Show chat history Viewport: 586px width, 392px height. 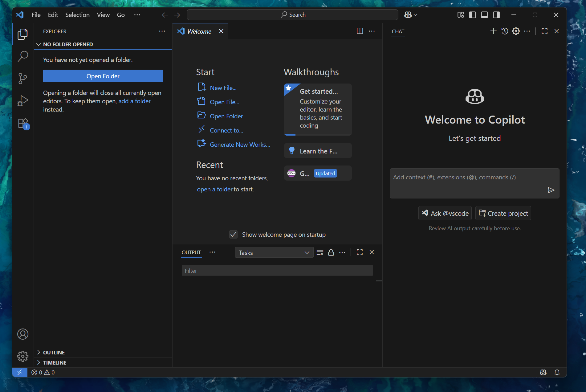coord(505,31)
